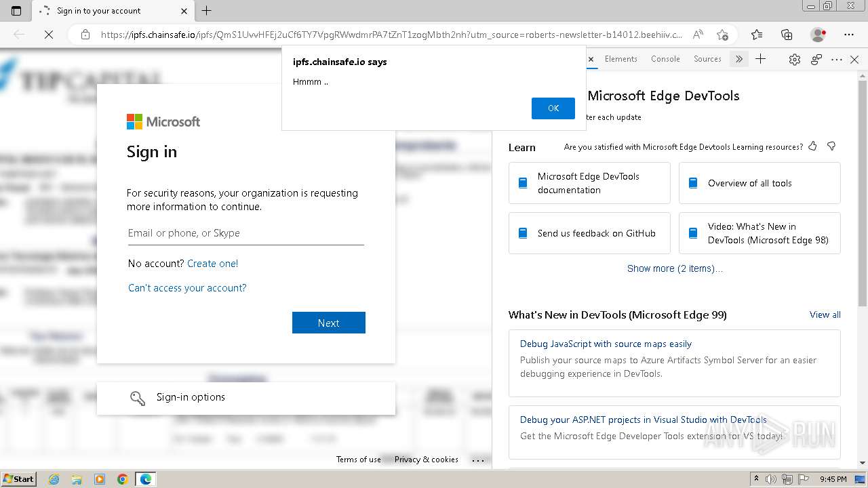Click View all for What's New
The height and width of the screenshot is (488, 868).
[825, 314]
